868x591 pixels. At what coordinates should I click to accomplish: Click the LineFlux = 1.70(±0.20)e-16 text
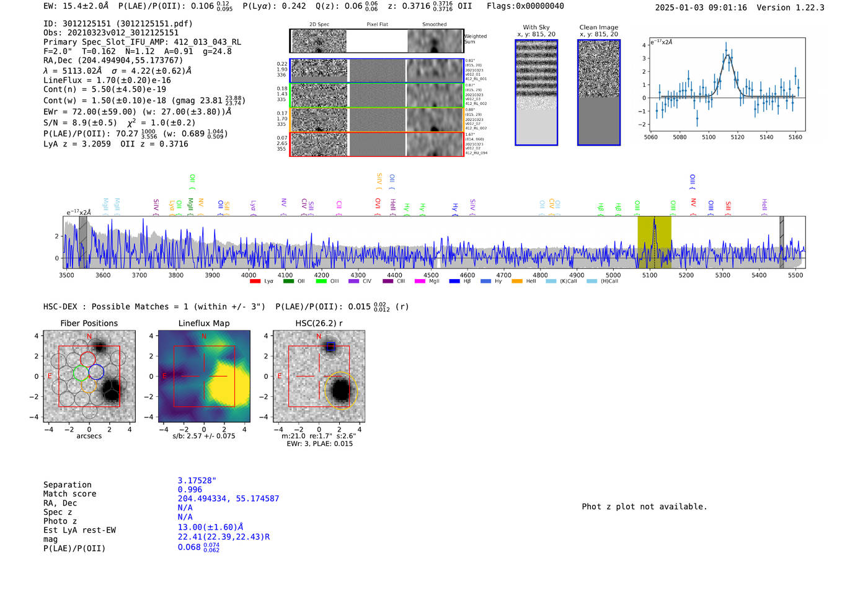point(107,80)
